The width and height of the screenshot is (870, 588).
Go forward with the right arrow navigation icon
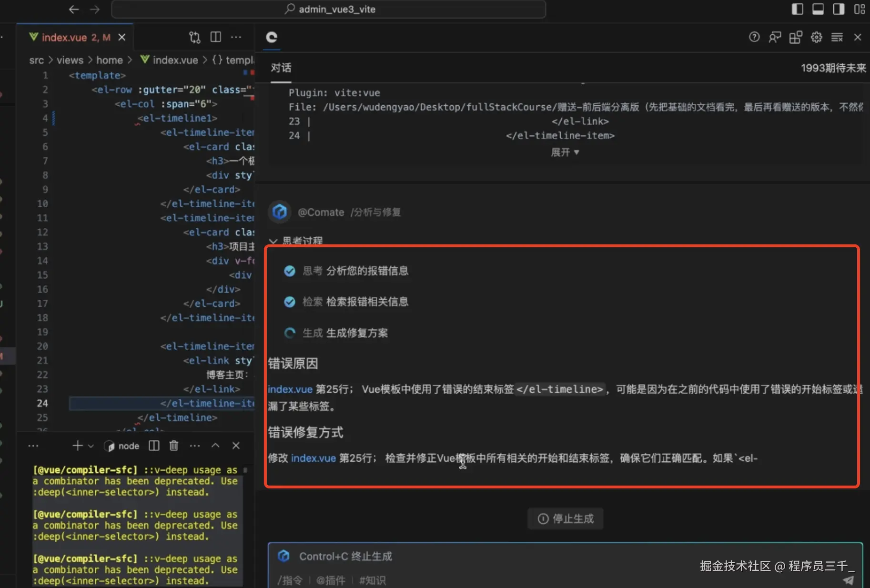point(95,10)
